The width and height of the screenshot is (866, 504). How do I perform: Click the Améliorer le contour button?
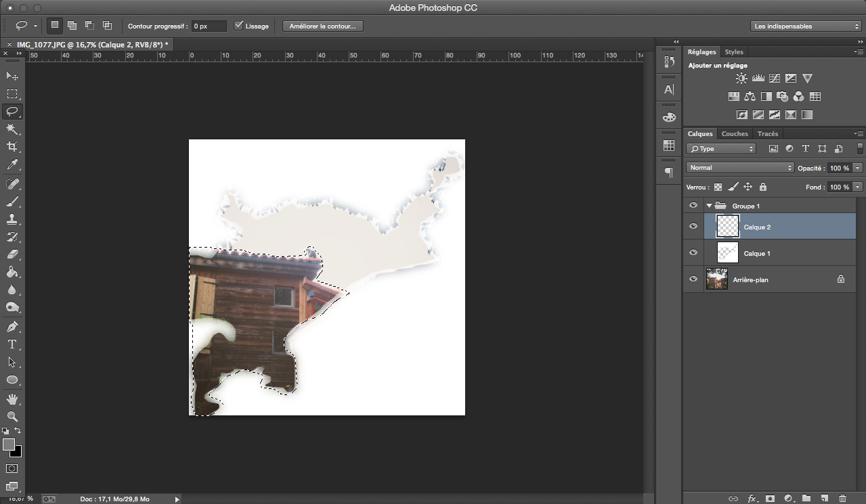tap(323, 26)
